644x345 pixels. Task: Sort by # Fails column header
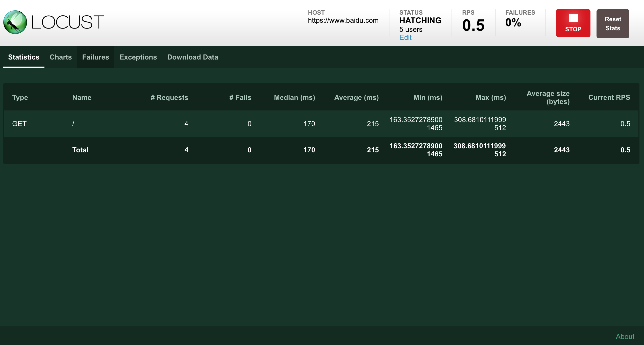coord(240,98)
